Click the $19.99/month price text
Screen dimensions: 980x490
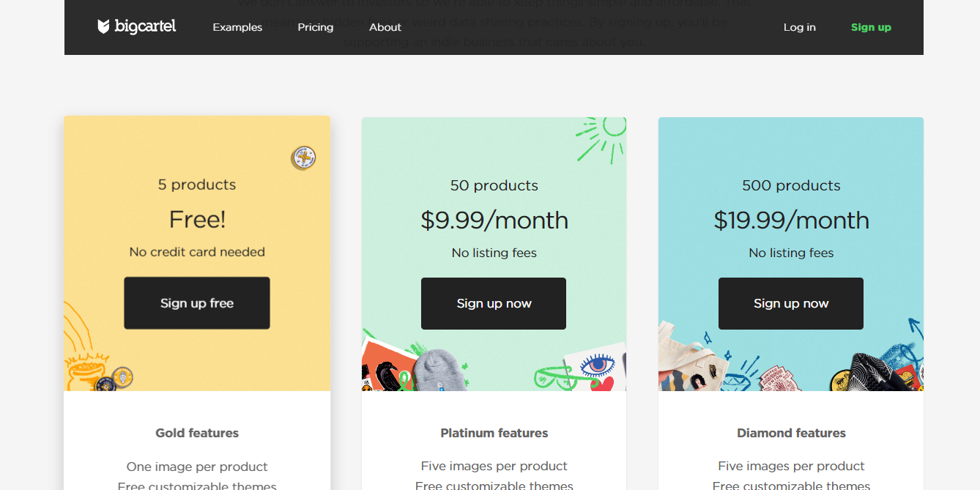(791, 220)
